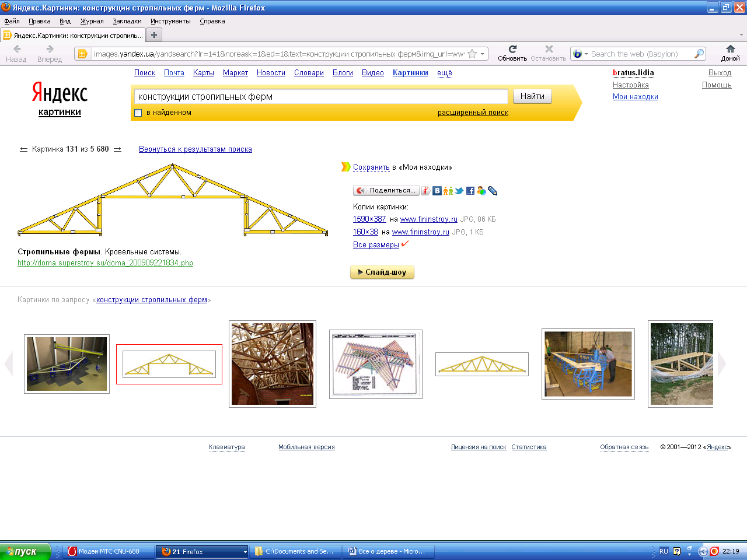
Task: Click the Найти search button
Action: (x=532, y=96)
